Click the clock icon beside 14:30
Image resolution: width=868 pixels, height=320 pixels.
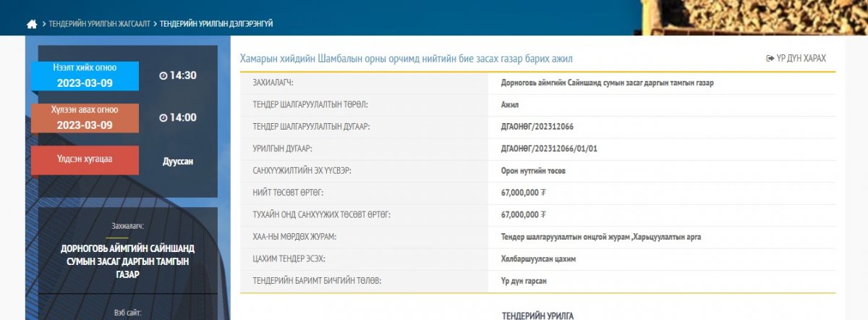pyautogui.click(x=163, y=75)
